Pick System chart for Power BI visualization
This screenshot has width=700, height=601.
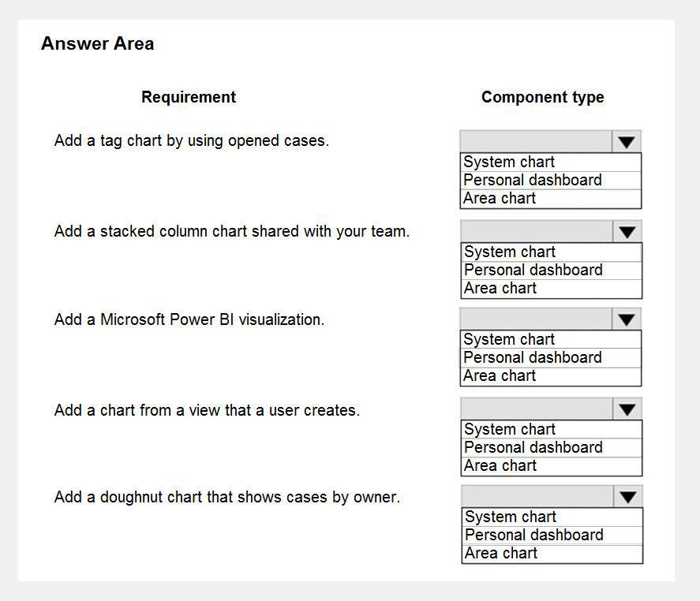510,340
